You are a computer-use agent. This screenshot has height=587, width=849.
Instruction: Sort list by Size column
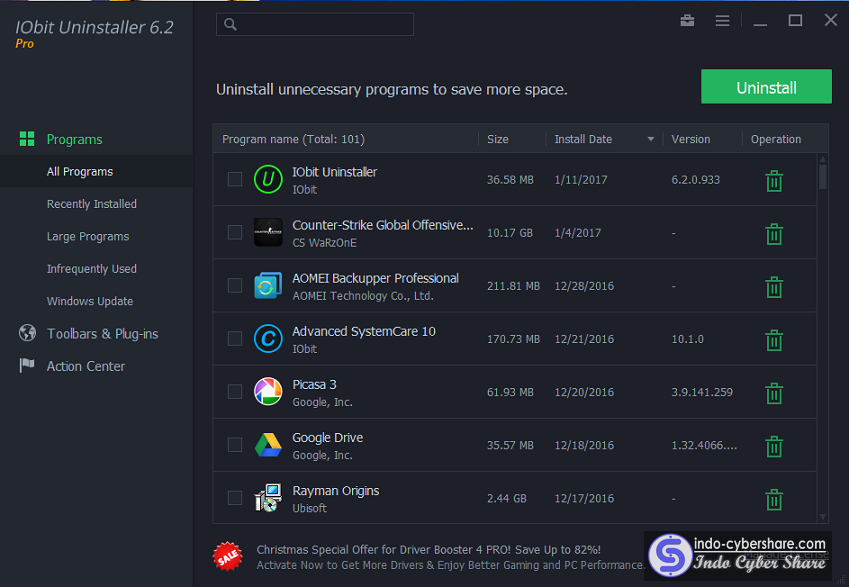(498, 139)
